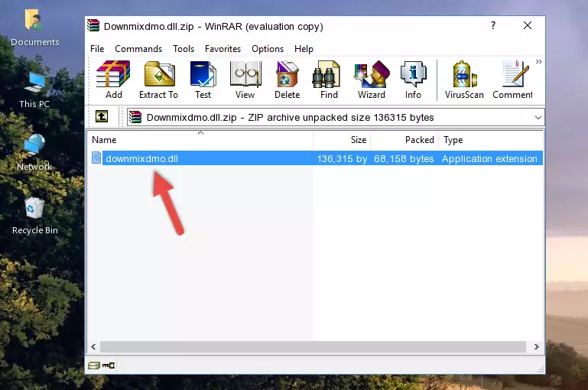This screenshot has height=390, width=588.
Task: Click the drive icon in status bar
Action: [x=94, y=366]
